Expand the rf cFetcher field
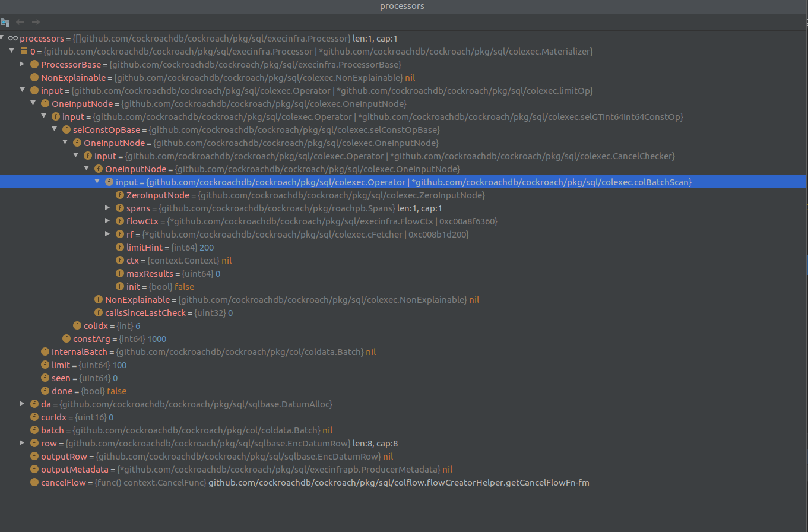Viewport: 808px width, 532px height. 108,234
